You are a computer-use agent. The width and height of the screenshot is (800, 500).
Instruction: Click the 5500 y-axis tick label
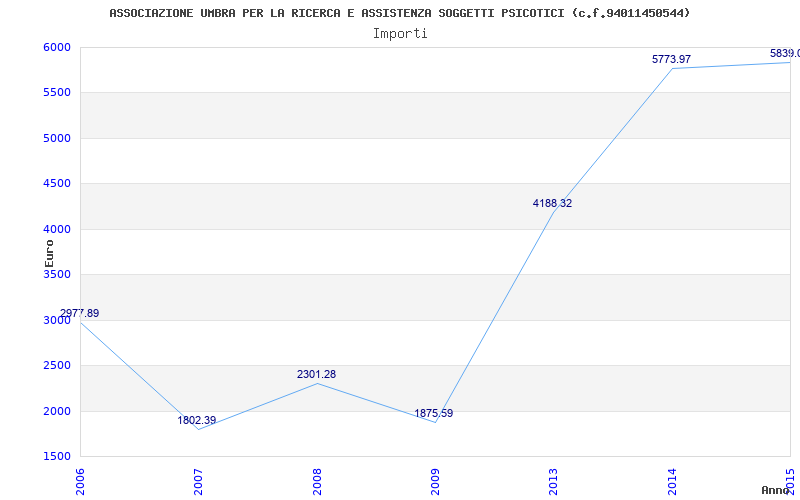pyautogui.click(x=56, y=93)
